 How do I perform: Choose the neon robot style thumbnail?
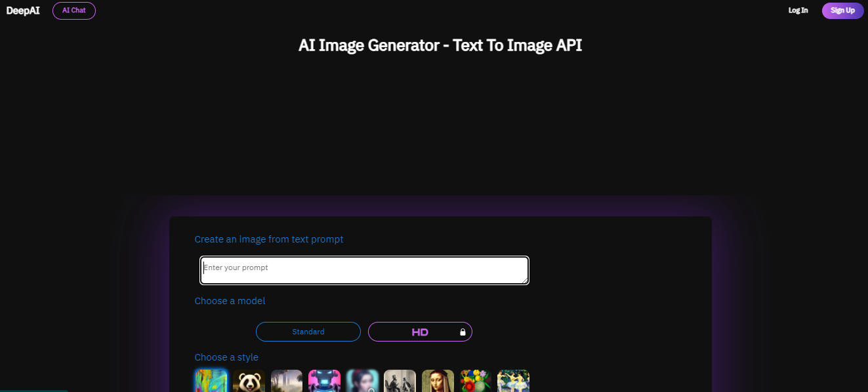tap(325, 381)
